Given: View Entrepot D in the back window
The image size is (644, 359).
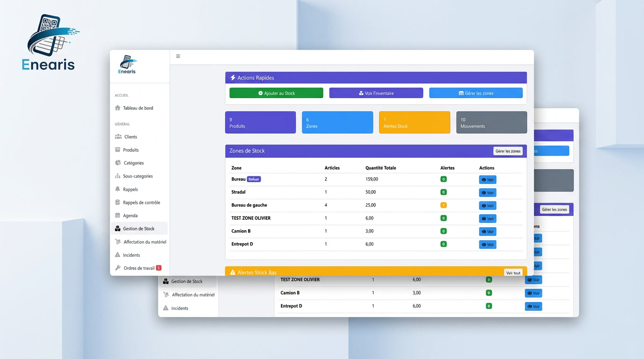Looking at the screenshot, I should [x=533, y=307].
